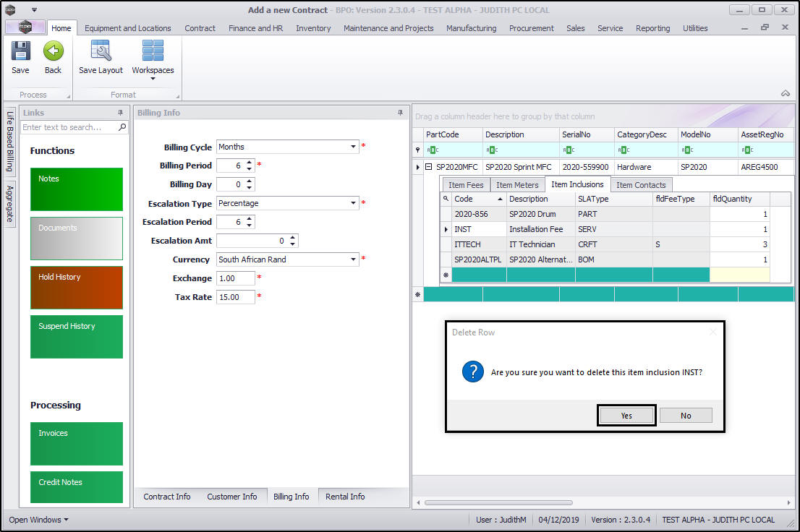Screen dimensions: 800x532
Task: Pin the Billing Info panel
Action: pyautogui.click(x=400, y=113)
